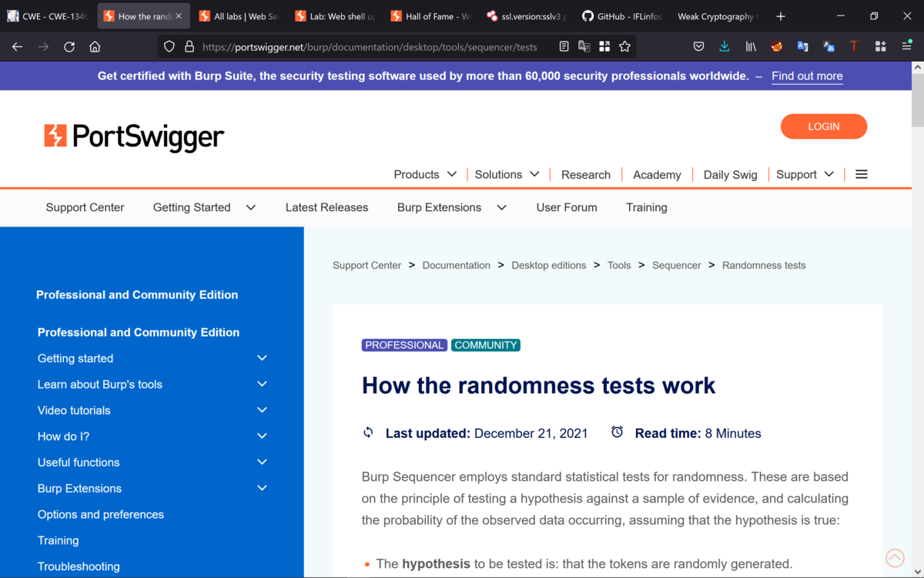Click the PortSwigger logo
The image size is (924, 578).
click(134, 136)
